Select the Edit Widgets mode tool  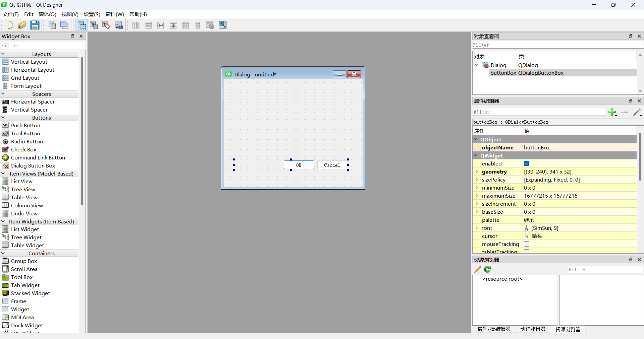click(82, 25)
